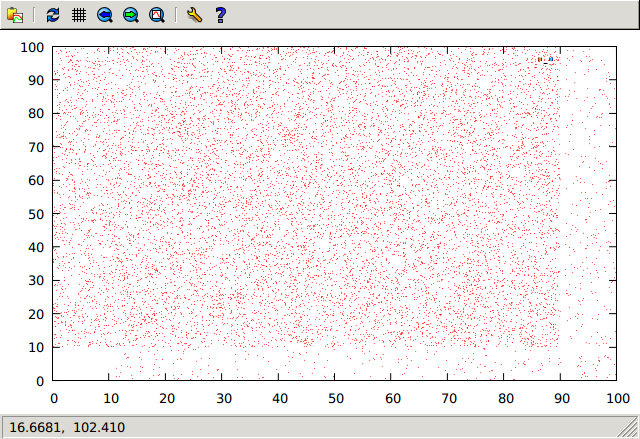Click y-axis label 100
This screenshot has width=640, height=439.
(32, 47)
